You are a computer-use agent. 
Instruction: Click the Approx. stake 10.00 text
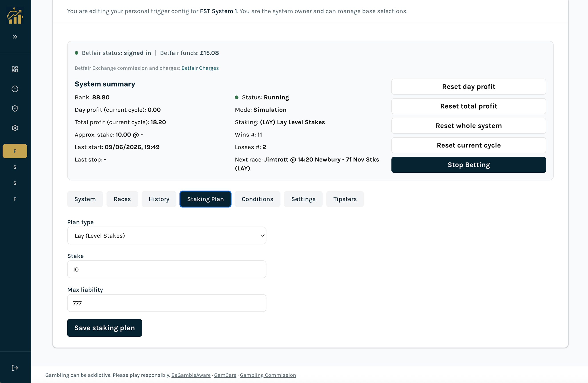click(x=109, y=135)
